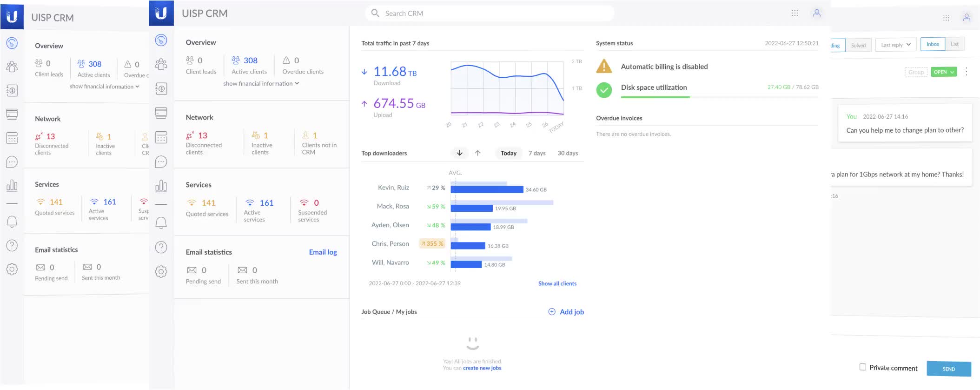Open the three-dot ticket options menu
Screen dimensions: 980x390
tap(966, 72)
